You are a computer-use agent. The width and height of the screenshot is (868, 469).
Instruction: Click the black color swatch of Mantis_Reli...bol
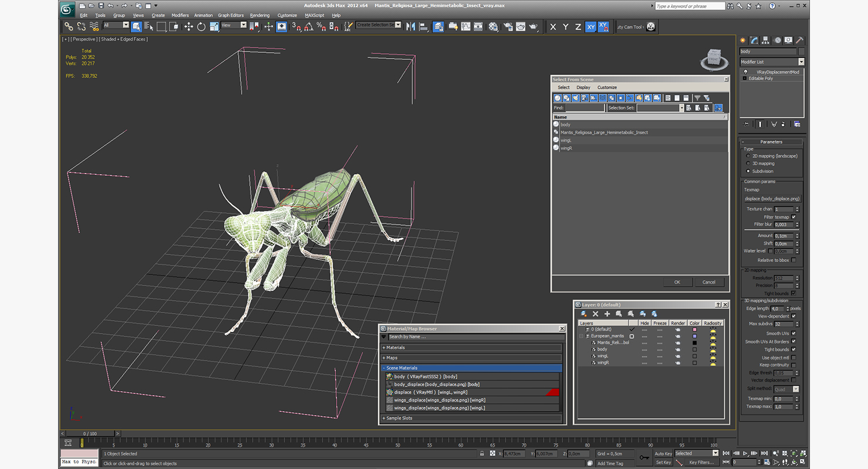pos(694,342)
